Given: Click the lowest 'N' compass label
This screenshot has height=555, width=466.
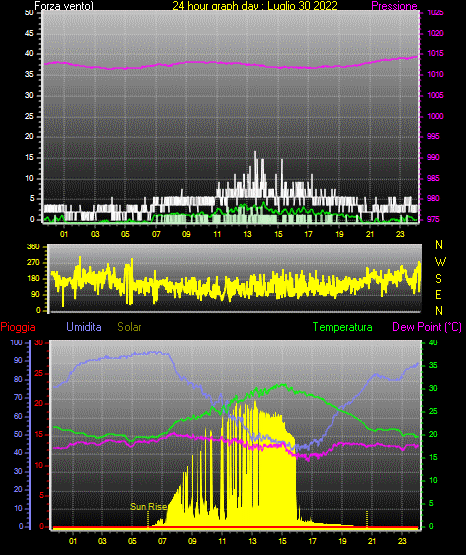Looking at the screenshot, I should [439, 311].
